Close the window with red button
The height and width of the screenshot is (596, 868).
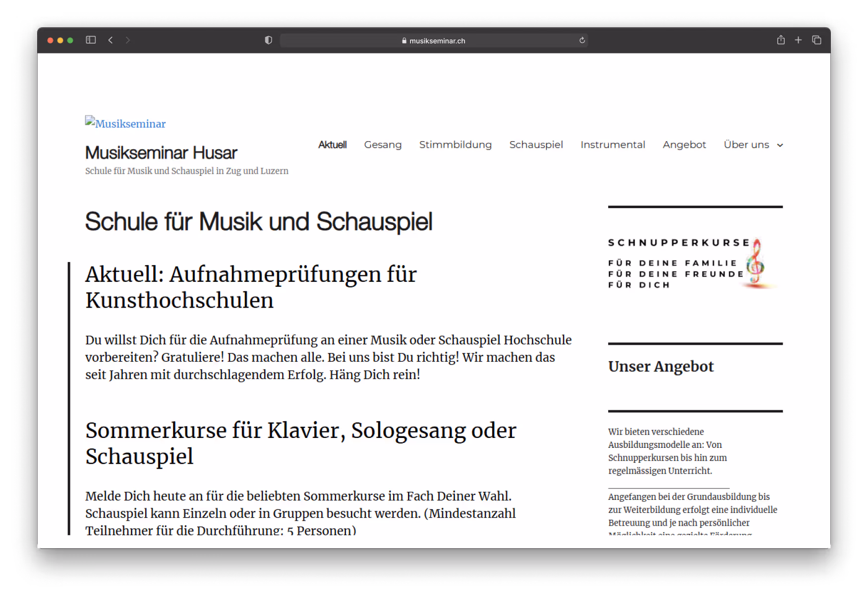(x=50, y=40)
